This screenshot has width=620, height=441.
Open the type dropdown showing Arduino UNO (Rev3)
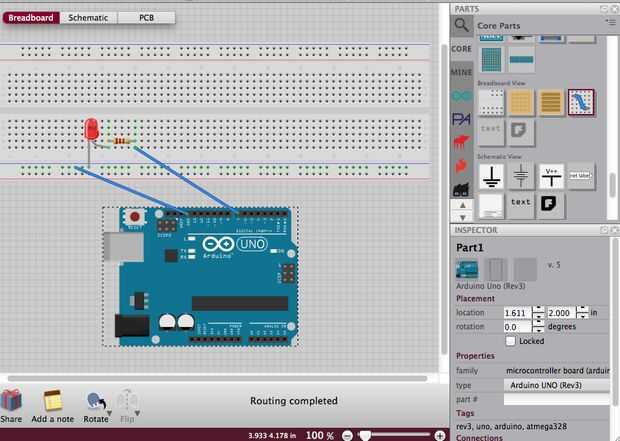click(x=557, y=385)
